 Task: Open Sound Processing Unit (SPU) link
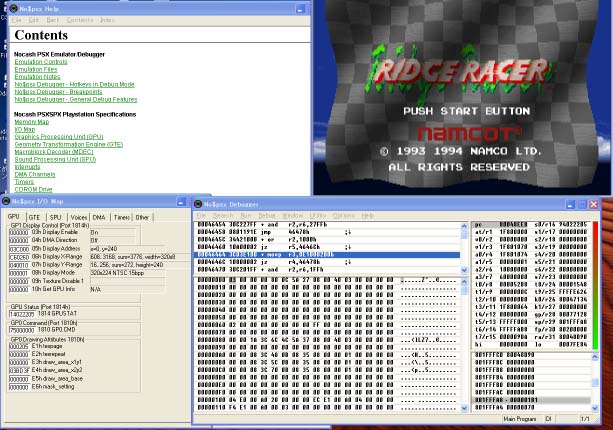pyautogui.click(x=55, y=159)
